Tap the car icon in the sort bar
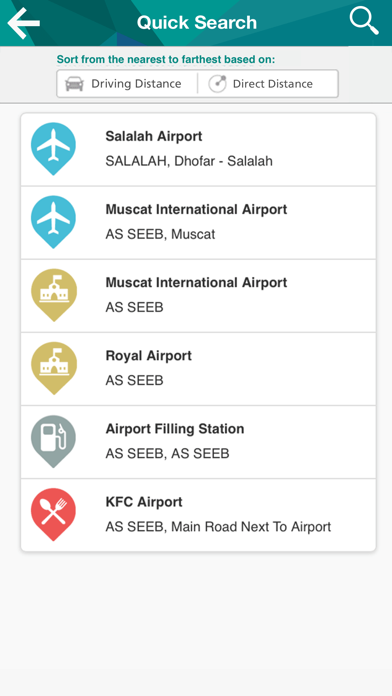The width and height of the screenshot is (392, 696). click(74, 83)
